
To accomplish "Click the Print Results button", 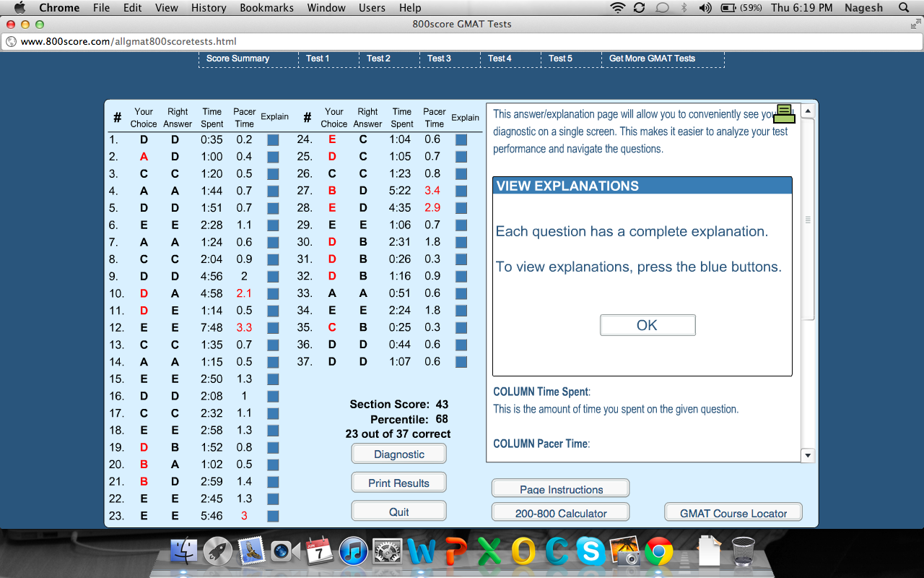I will [399, 483].
